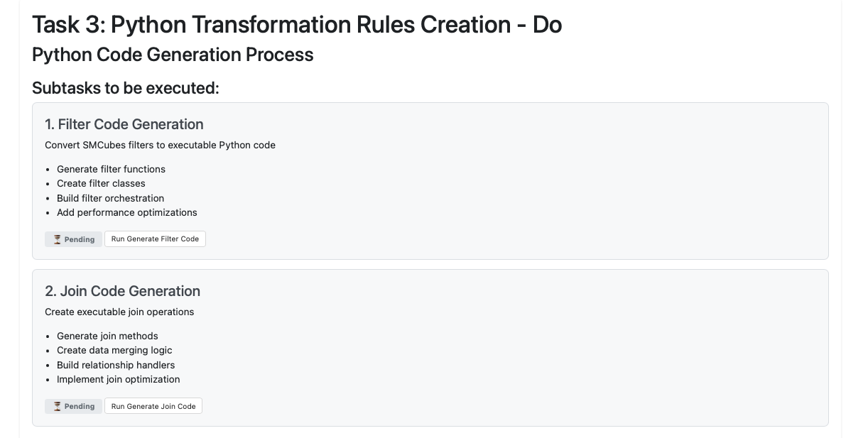Click the 'Generate join methods' bullet item
Image resolution: width=868 pixels, height=438 pixels.
pos(107,336)
